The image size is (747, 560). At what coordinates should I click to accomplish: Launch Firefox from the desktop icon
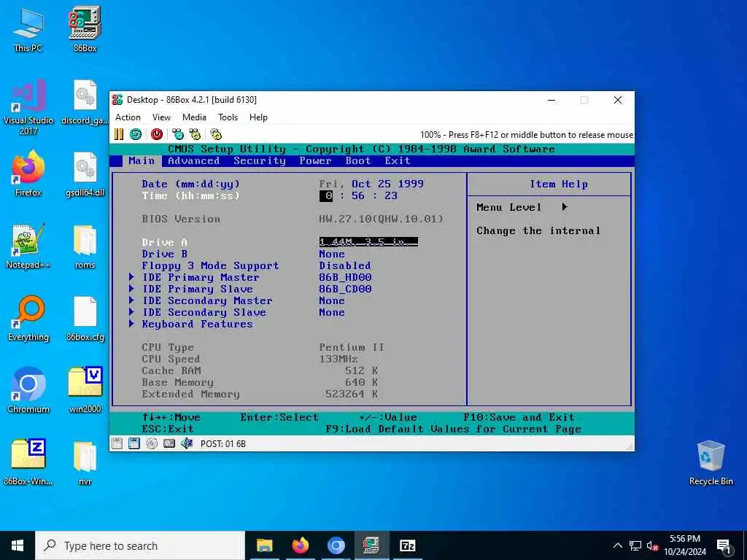[28, 174]
